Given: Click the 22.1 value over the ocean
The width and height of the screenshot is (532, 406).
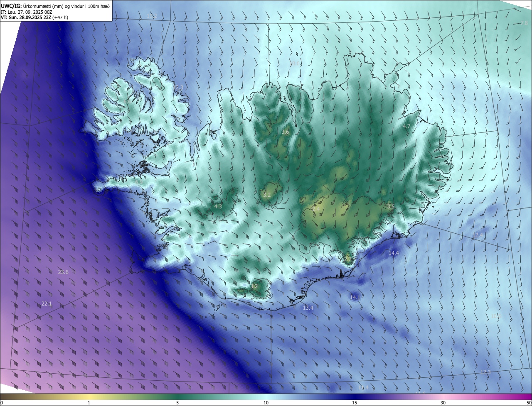Looking at the screenshot, I should coord(47,303).
